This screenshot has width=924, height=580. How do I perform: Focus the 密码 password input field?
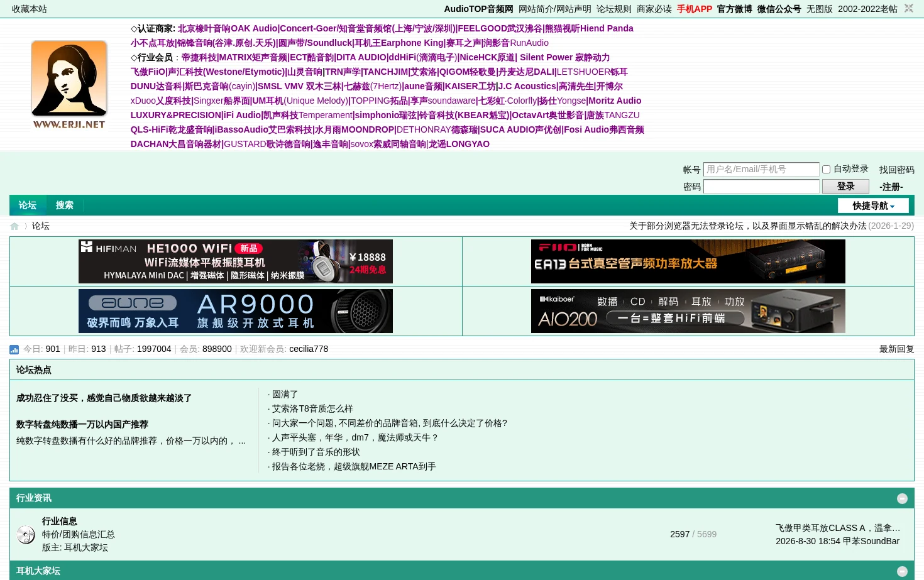point(761,186)
